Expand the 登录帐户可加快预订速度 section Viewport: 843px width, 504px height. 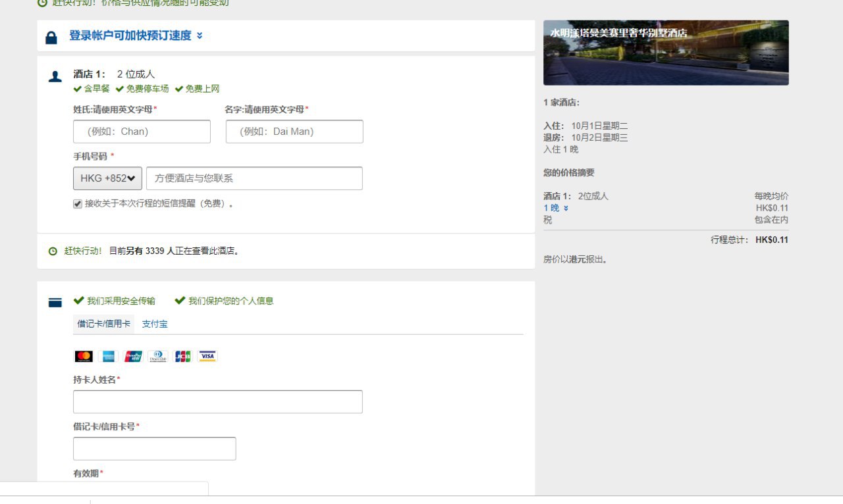pos(136,36)
